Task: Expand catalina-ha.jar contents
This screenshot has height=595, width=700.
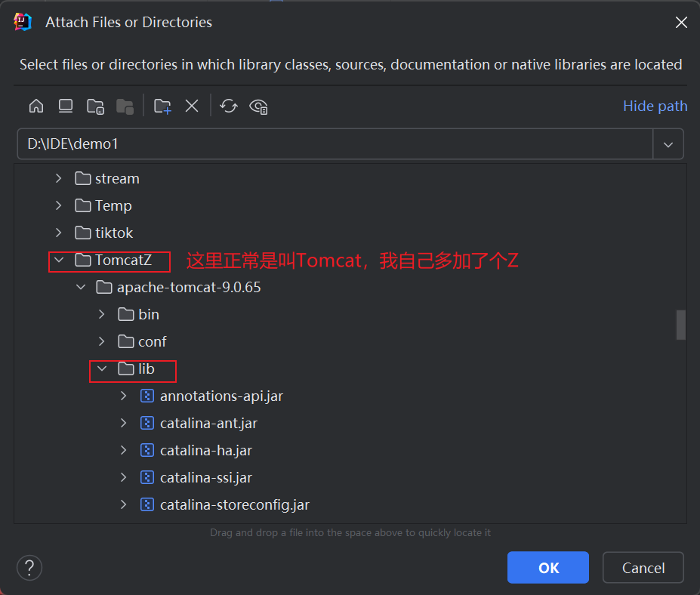Action: point(124,451)
